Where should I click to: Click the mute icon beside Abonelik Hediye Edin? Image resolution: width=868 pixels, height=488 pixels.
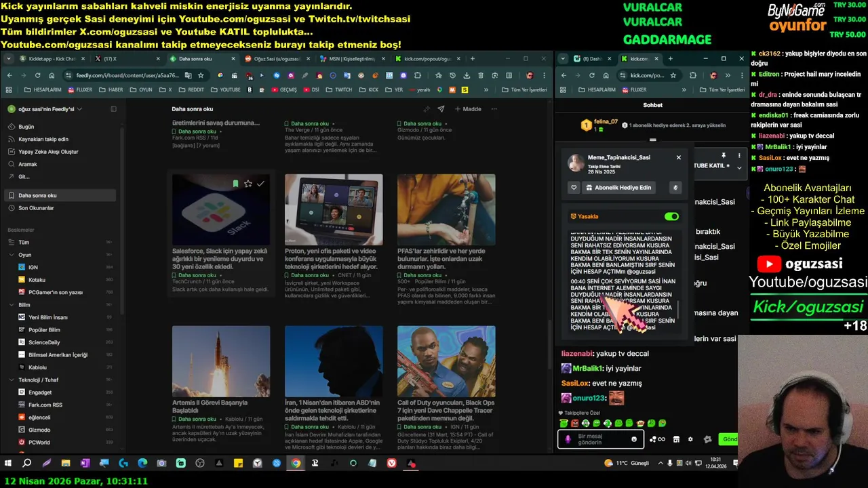pos(675,188)
